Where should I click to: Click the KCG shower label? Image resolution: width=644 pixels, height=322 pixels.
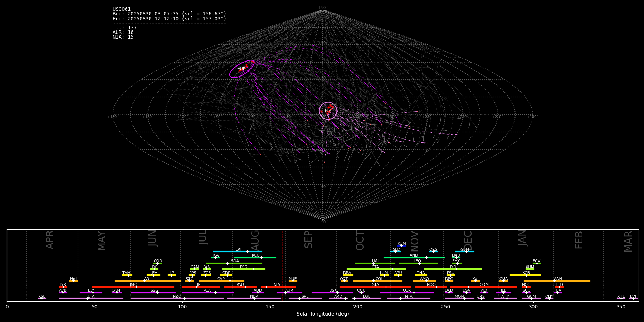point(256,255)
